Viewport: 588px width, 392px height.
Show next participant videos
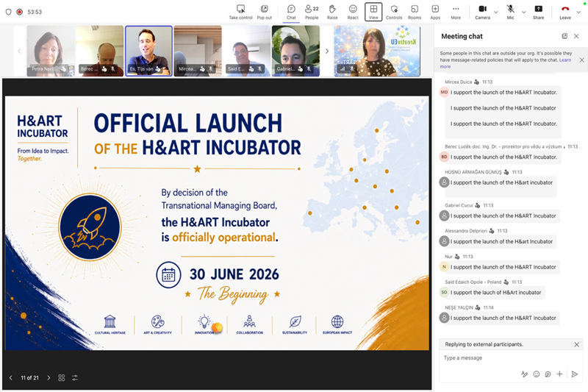tap(327, 51)
